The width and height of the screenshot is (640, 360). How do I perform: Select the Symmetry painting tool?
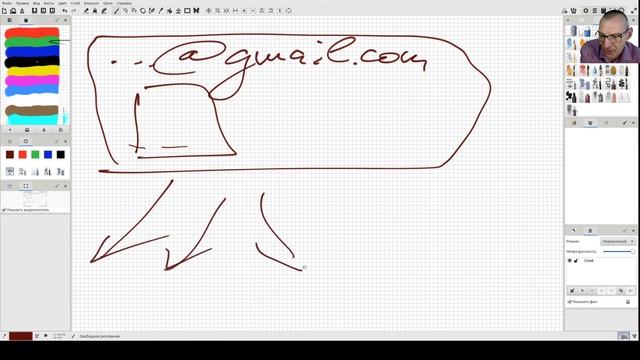tap(196, 11)
